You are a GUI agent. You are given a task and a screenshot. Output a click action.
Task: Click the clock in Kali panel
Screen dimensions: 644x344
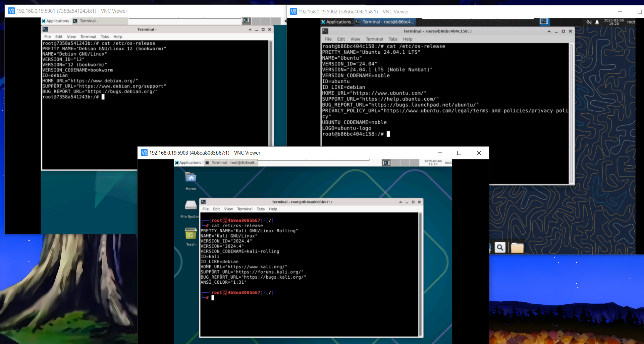pos(433,163)
